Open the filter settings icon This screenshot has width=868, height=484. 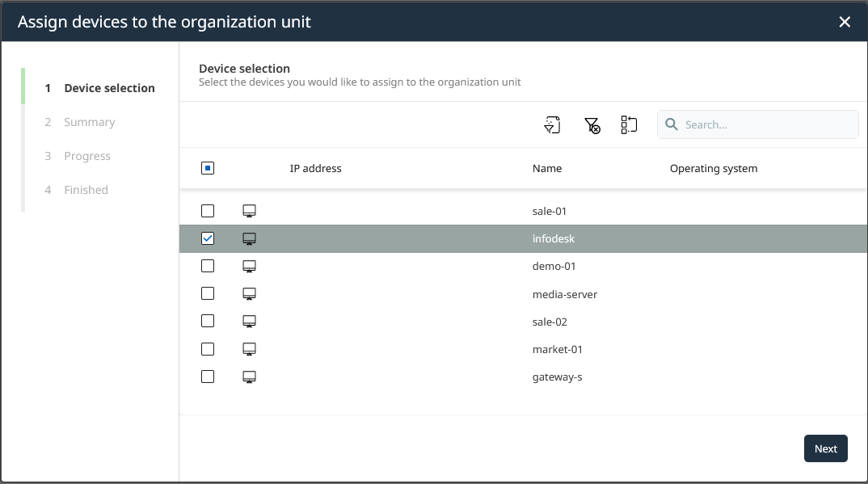point(552,124)
